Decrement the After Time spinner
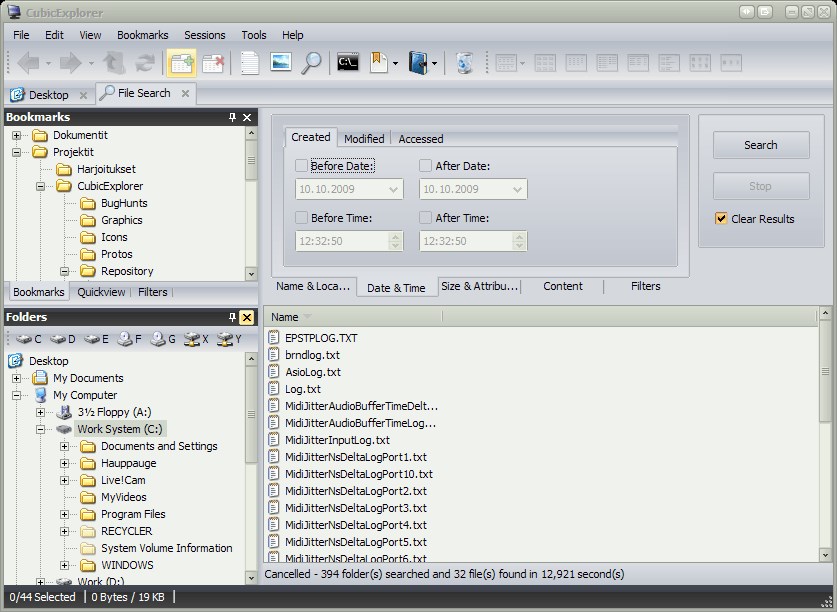Viewport: 837px width, 612px height. tap(519, 246)
